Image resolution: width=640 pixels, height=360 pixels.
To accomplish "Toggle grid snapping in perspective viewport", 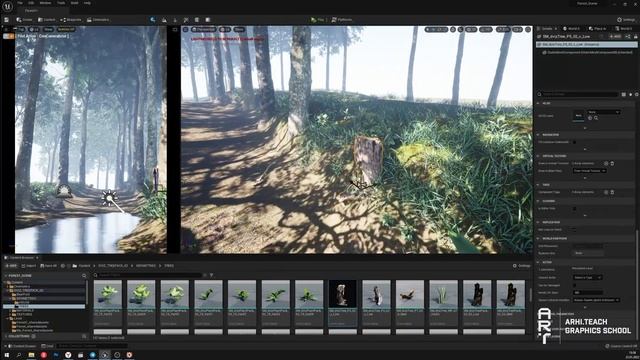I will point(471,29).
